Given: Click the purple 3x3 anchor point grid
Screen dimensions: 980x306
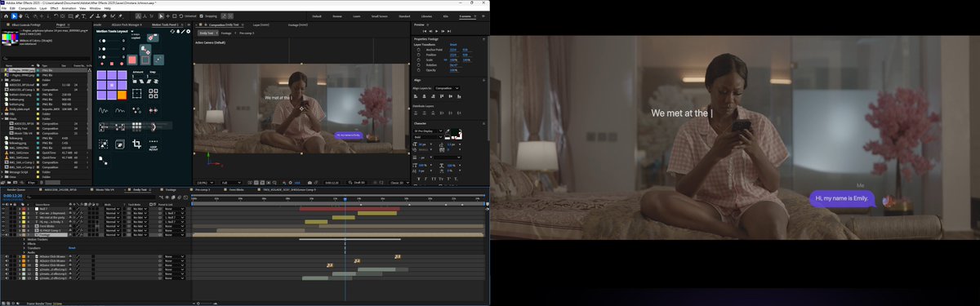Looking at the screenshot, I should click(112, 85).
